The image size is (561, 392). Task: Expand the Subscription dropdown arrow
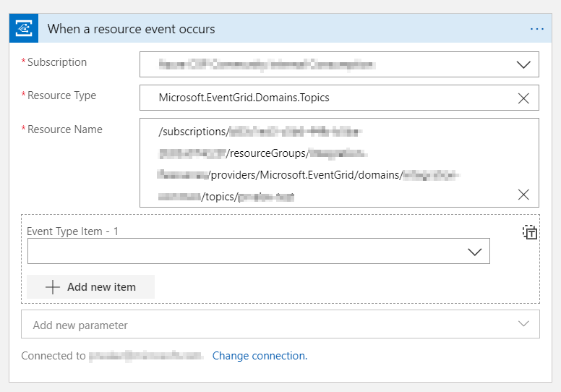523,64
